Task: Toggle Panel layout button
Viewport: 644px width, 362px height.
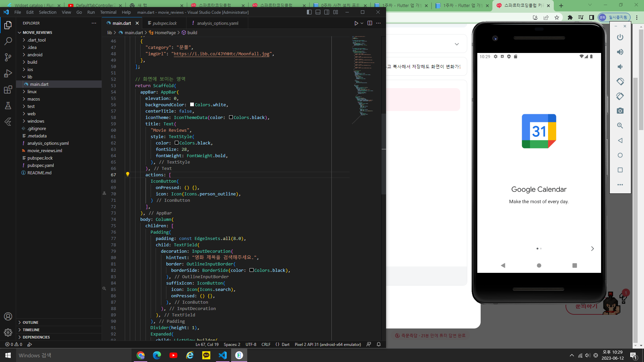Action: click(318, 12)
